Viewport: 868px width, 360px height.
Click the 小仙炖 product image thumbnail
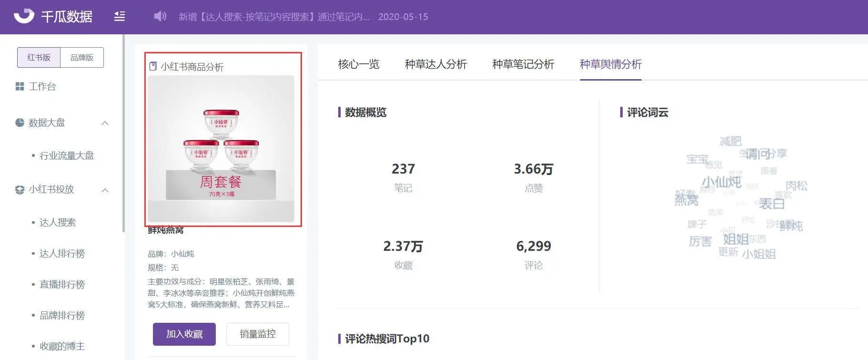[221, 149]
